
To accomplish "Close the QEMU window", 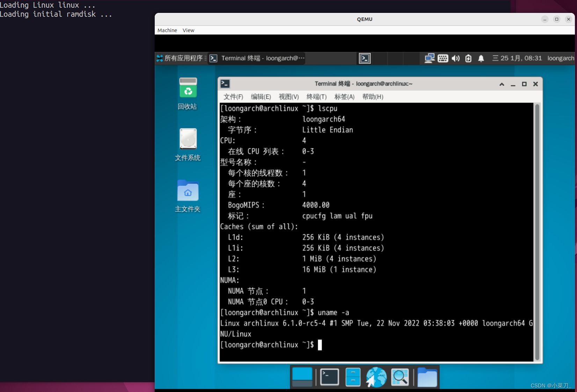I will point(569,19).
